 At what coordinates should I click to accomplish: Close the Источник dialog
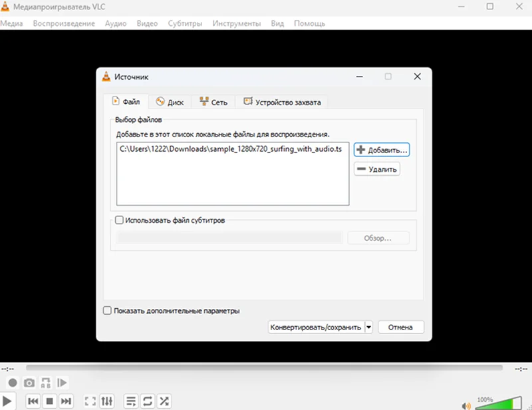click(418, 77)
